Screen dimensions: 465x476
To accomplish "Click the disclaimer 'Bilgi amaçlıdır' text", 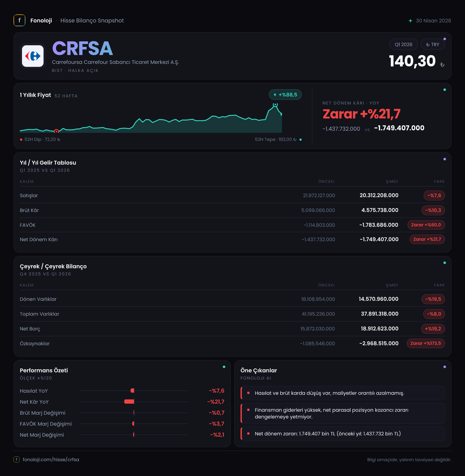I will (x=409, y=460).
